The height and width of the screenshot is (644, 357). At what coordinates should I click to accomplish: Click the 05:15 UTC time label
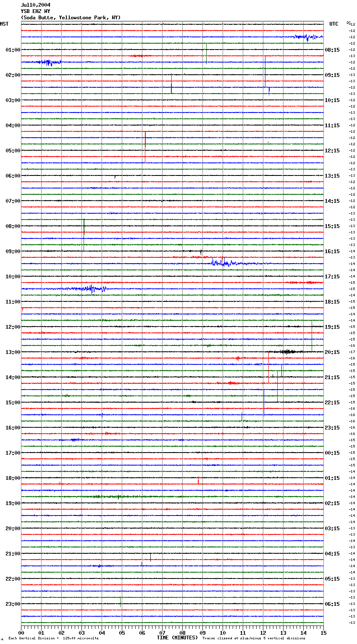pyautogui.click(x=332, y=579)
